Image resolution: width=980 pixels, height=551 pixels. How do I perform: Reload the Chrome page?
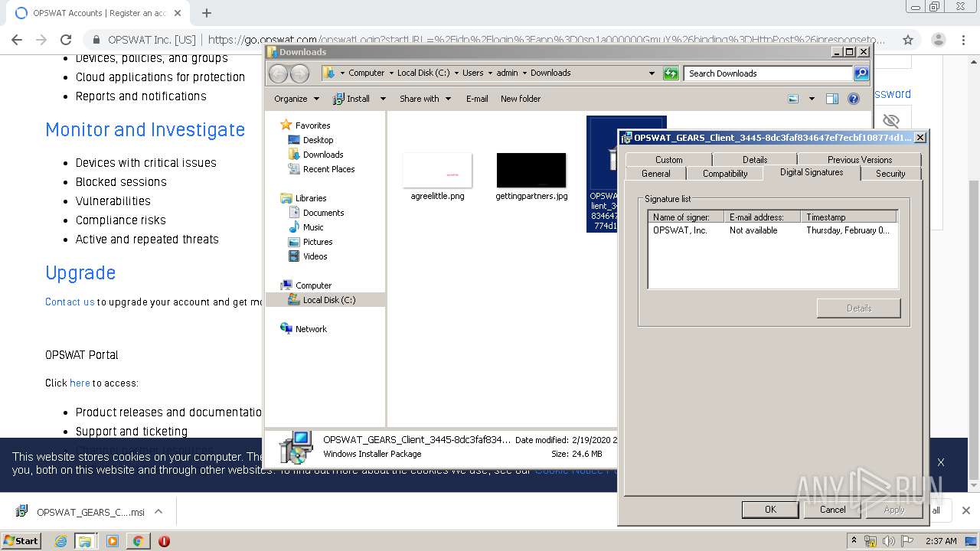click(x=66, y=40)
